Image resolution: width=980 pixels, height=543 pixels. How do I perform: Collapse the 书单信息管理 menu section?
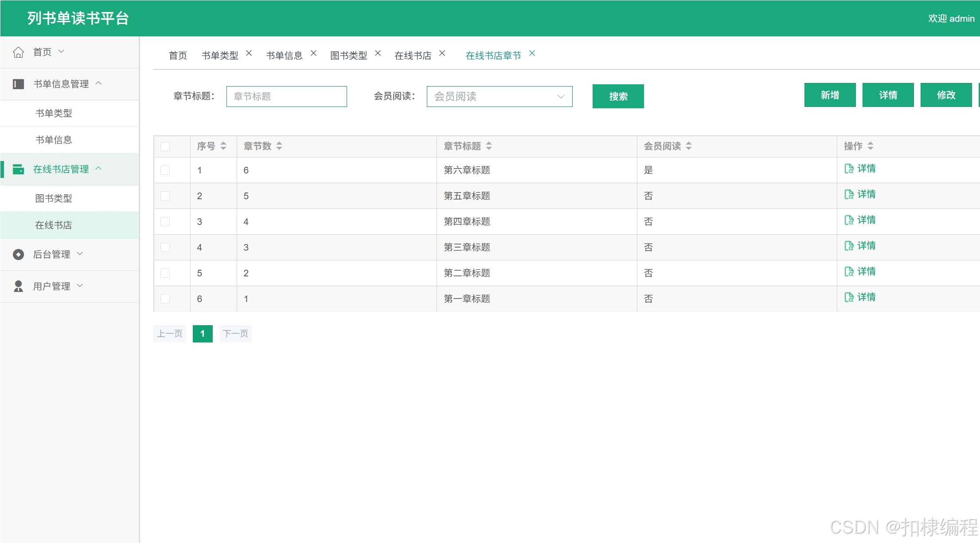click(x=61, y=84)
